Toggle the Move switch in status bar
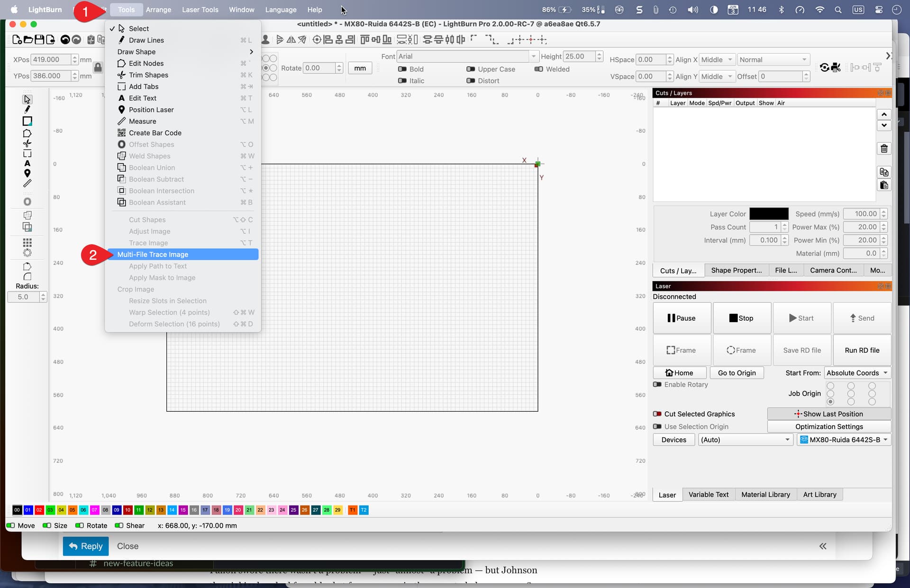910x588 pixels. tap(10, 525)
